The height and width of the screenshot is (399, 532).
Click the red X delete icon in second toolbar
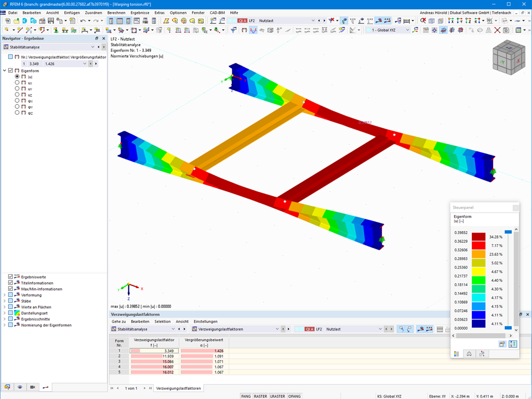(497, 30)
